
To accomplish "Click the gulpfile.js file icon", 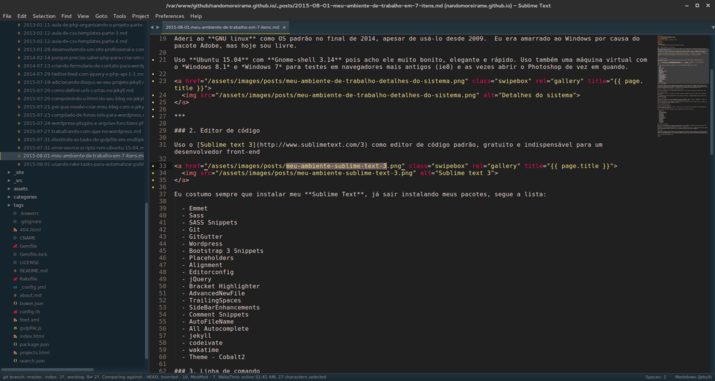I will point(16,328).
